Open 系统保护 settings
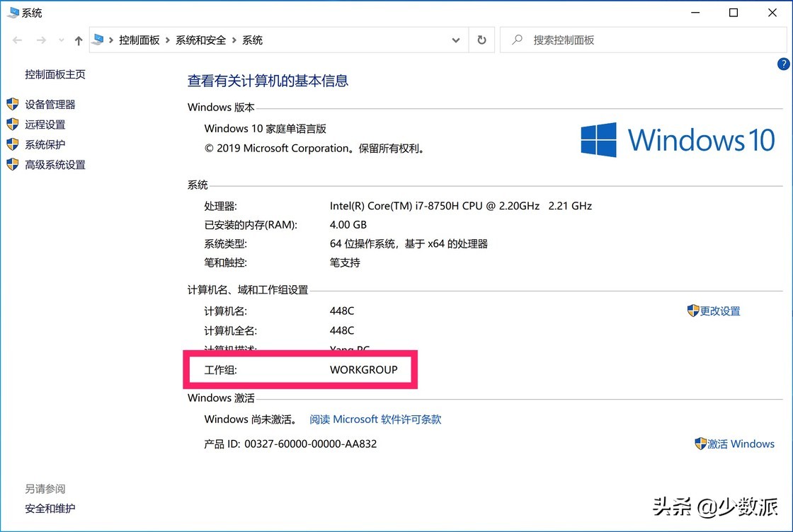The height and width of the screenshot is (532, 793). tap(45, 144)
